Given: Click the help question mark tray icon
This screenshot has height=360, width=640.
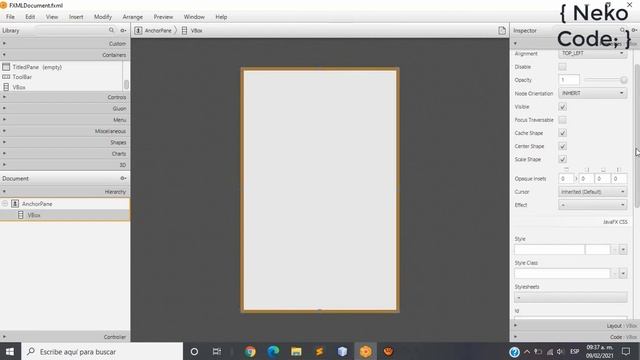Looking at the screenshot, I should click(x=514, y=352).
